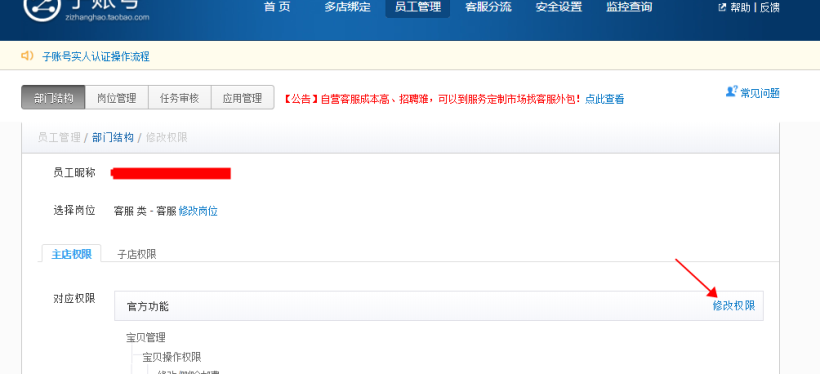Select the 主店权限 tab

(72, 254)
